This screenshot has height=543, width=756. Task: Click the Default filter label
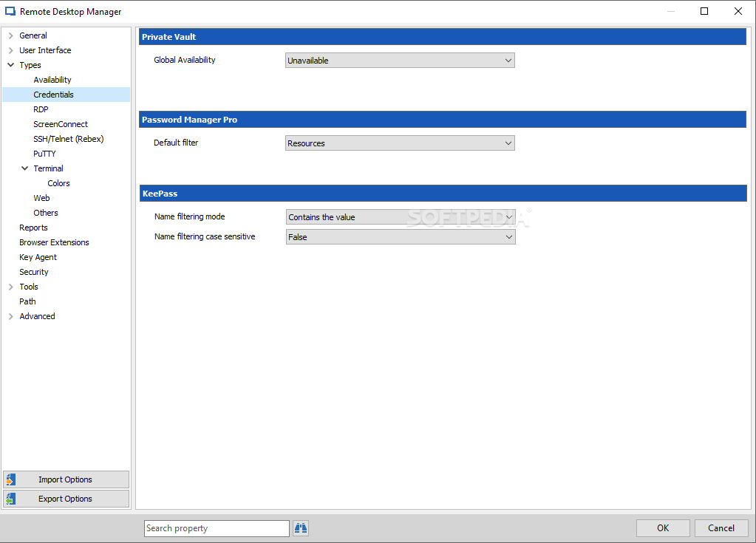176,143
